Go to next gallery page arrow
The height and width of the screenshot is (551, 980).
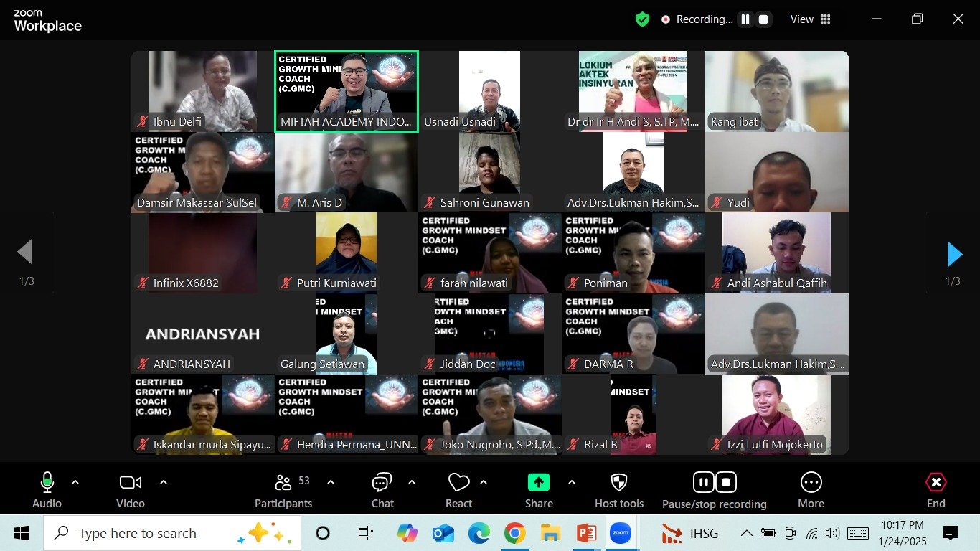pyautogui.click(x=953, y=254)
